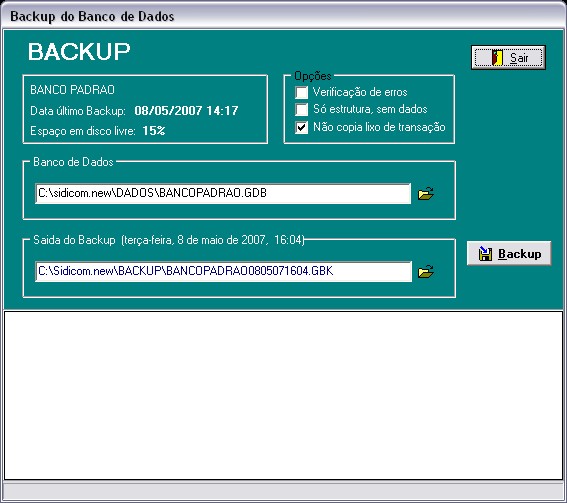The width and height of the screenshot is (567, 503).
Task: Click the 15% free disk space value
Action: pos(154,131)
